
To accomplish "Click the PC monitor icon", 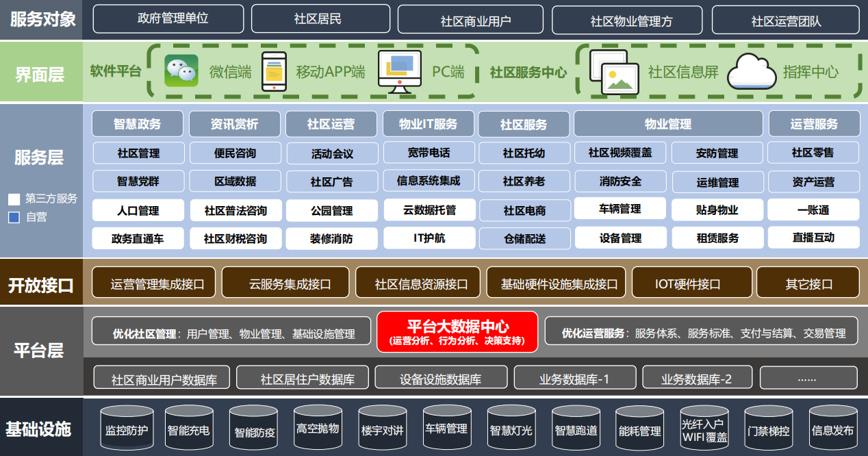I will click(399, 71).
